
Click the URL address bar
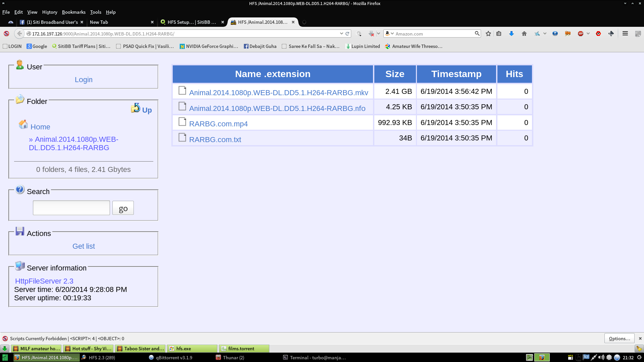point(183,34)
